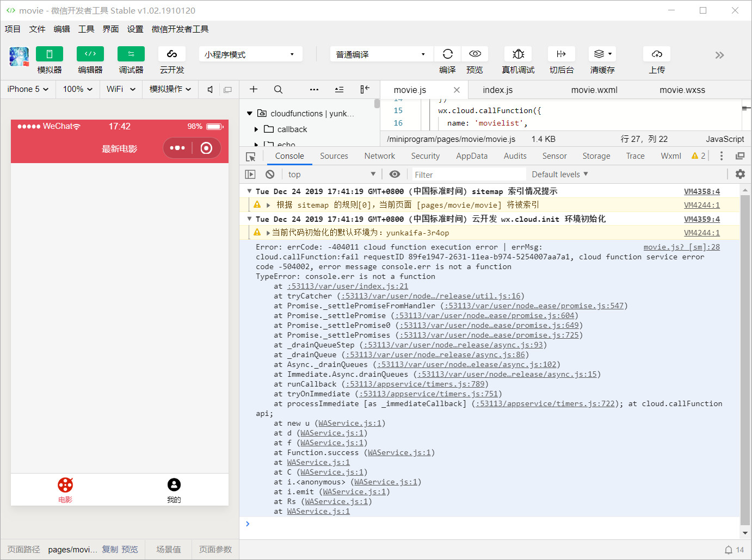752x560 pixels.
Task: Open the AppData devtools tab
Action: tap(472, 156)
